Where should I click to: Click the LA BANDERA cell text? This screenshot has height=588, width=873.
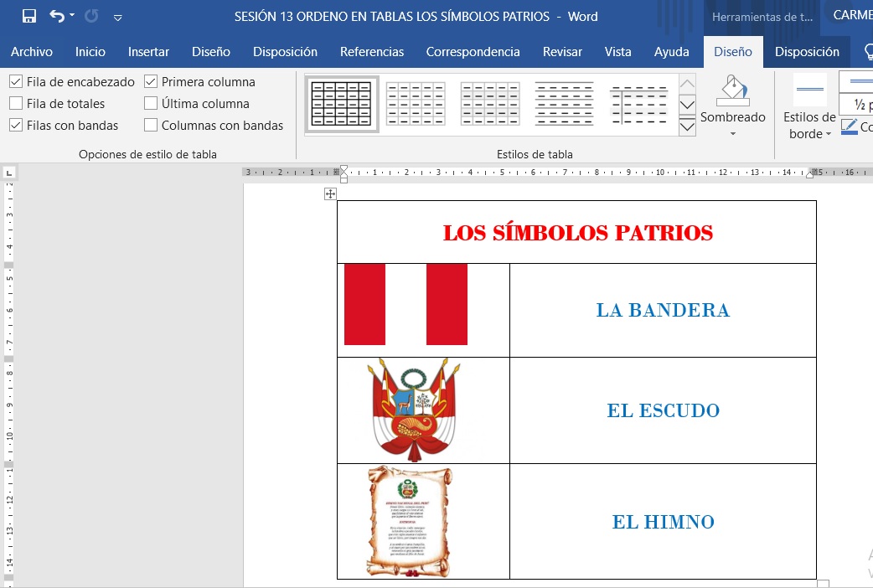[663, 310]
